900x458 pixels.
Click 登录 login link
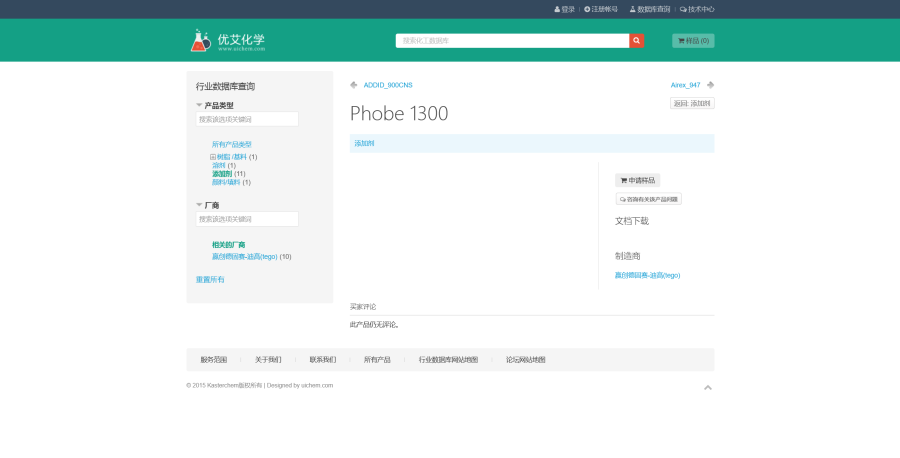pos(565,9)
